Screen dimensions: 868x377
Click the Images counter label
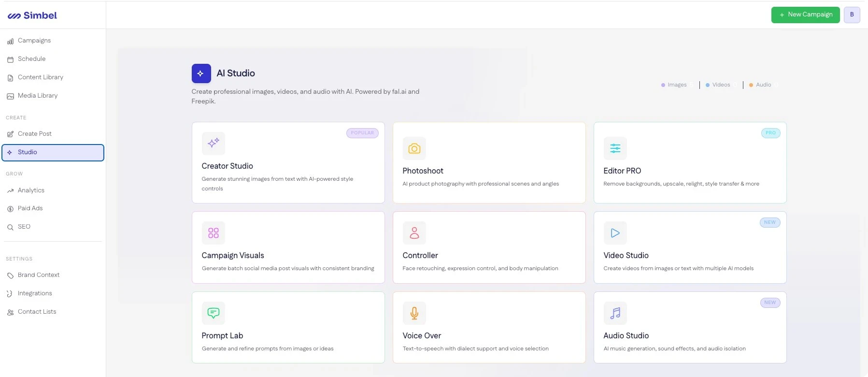tap(677, 85)
